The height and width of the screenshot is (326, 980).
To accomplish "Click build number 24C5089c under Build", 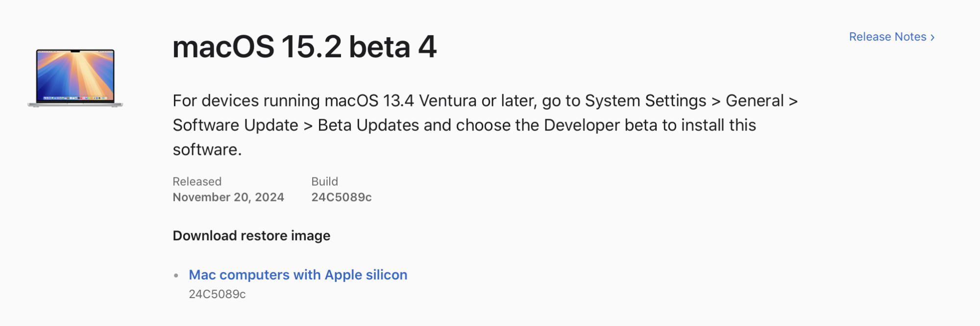I will [x=342, y=197].
